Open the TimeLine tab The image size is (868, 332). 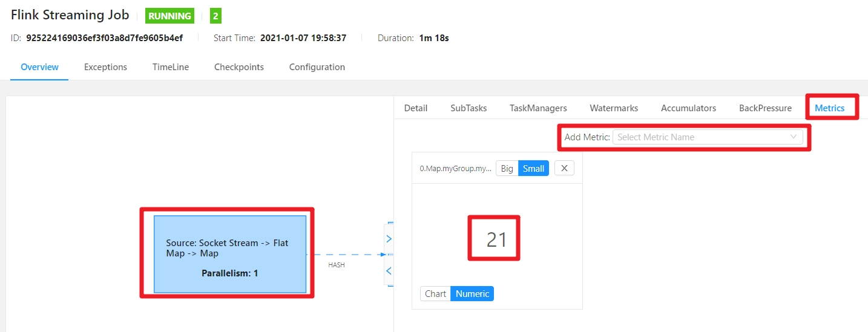pos(171,67)
